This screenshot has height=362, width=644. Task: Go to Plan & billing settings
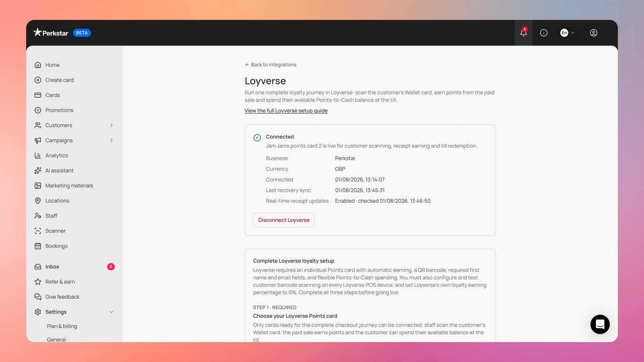pos(62,326)
